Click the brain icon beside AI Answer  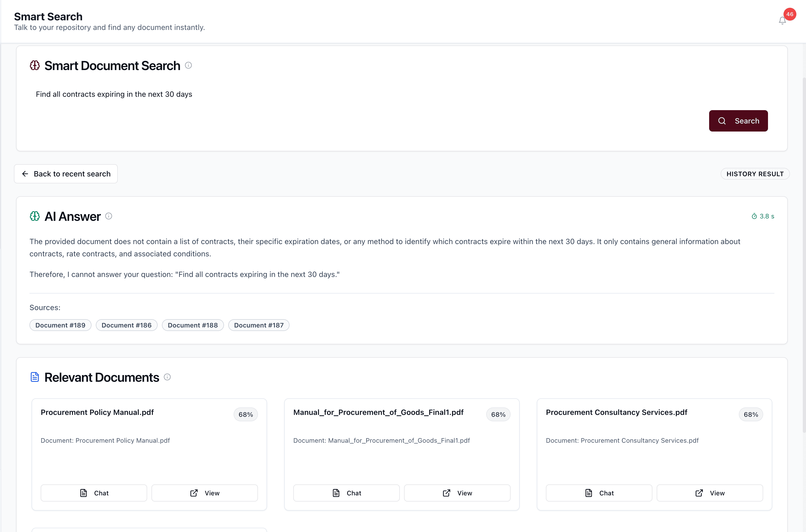pos(35,216)
